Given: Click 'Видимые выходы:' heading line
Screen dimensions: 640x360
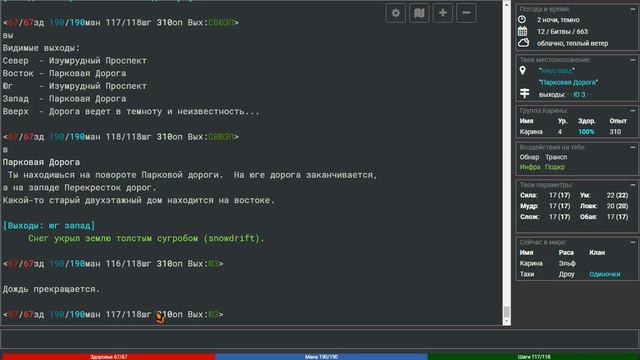Looking at the screenshot, I should pos(41,48).
